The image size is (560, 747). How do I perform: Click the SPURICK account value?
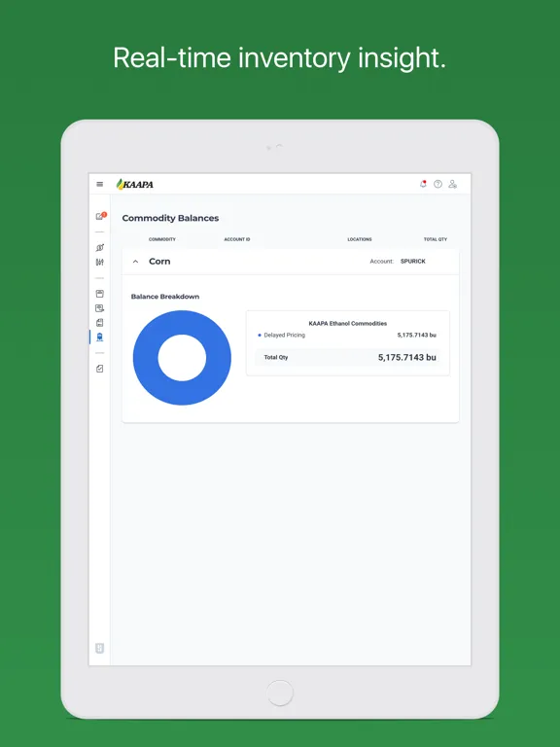pyautogui.click(x=413, y=261)
